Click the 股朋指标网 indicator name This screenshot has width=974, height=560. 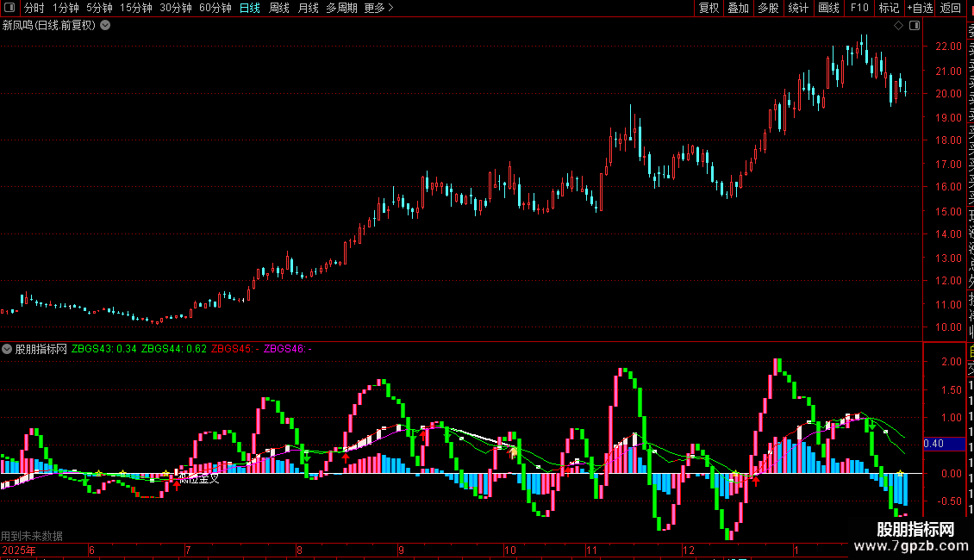[41, 349]
